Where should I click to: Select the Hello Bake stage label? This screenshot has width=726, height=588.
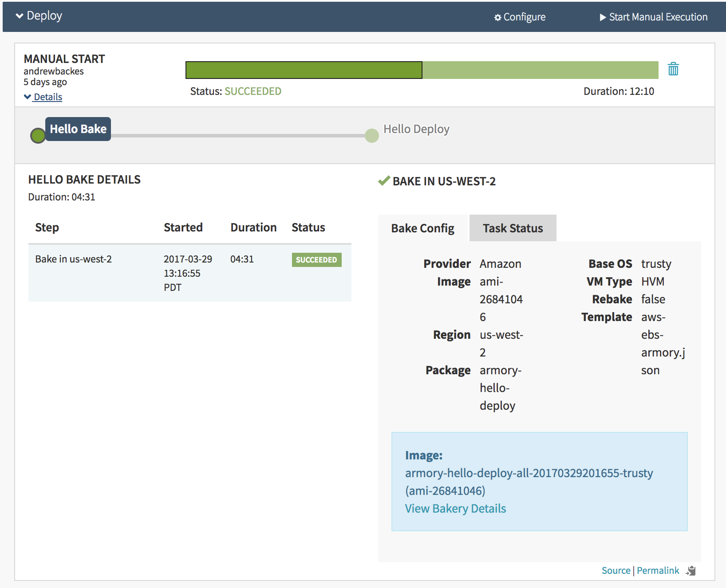coord(78,129)
